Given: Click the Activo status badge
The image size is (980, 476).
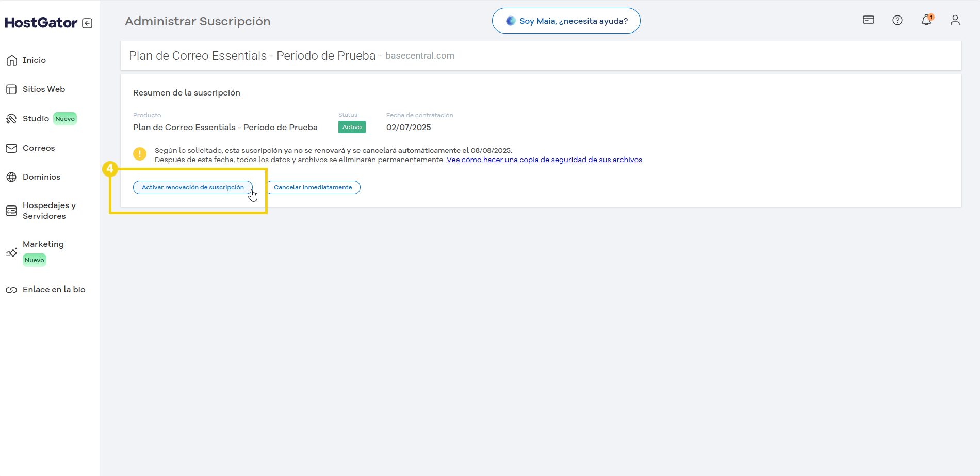Looking at the screenshot, I should pos(352,127).
